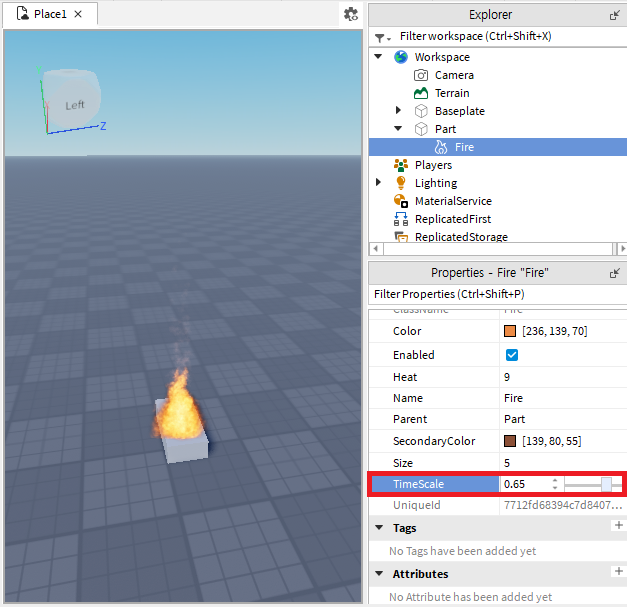Switch to the Place1 tab
Screen dimensions: 627x607
(x=50, y=14)
